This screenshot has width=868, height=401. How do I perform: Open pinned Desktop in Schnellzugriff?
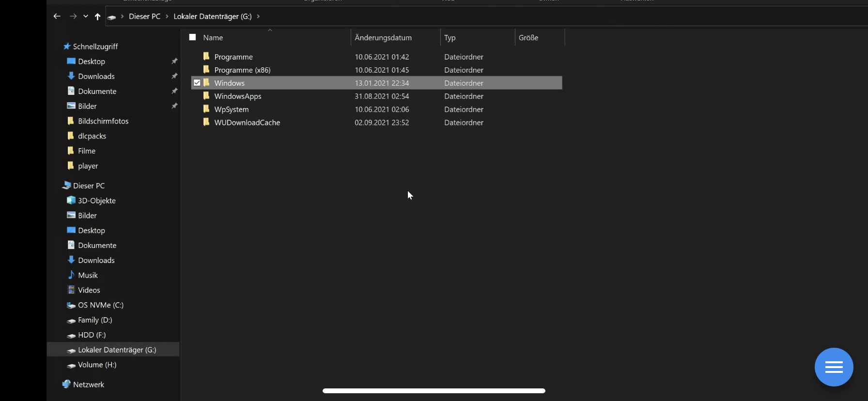[x=92, y=62]
